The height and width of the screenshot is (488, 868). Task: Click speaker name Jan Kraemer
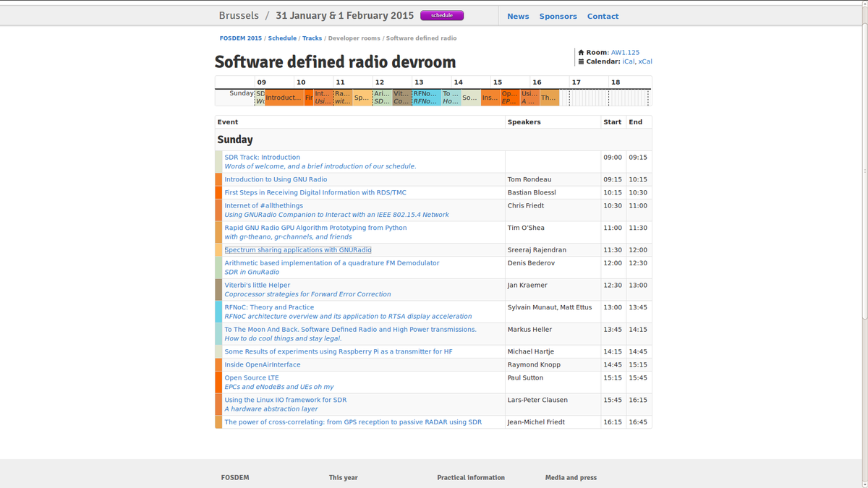pos(527,285)
